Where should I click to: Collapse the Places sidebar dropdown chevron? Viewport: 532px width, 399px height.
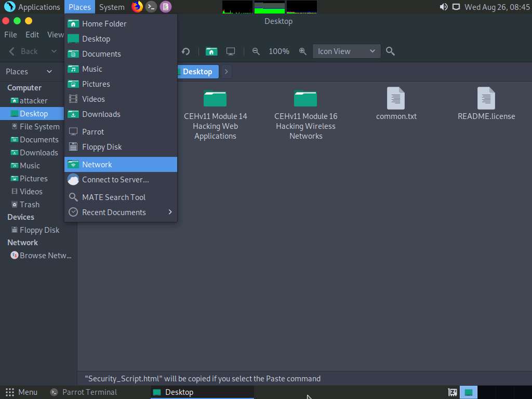[x=49, y=71]
